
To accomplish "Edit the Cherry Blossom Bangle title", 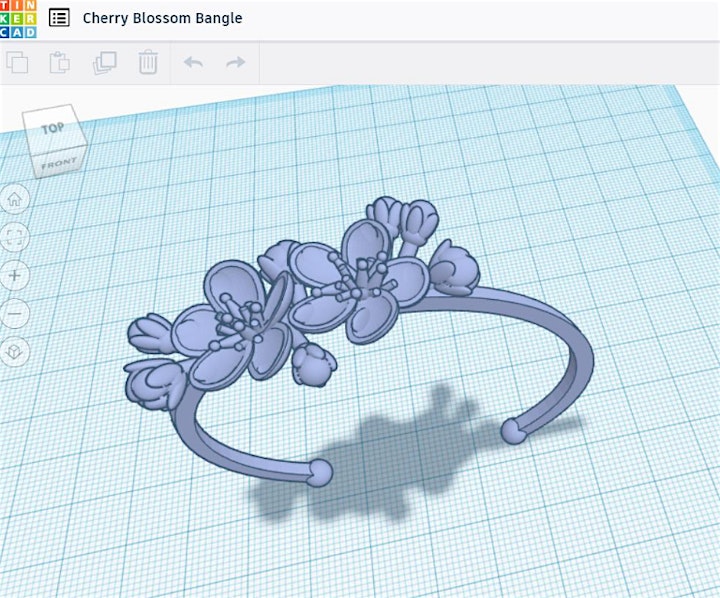I will [163, 18].
